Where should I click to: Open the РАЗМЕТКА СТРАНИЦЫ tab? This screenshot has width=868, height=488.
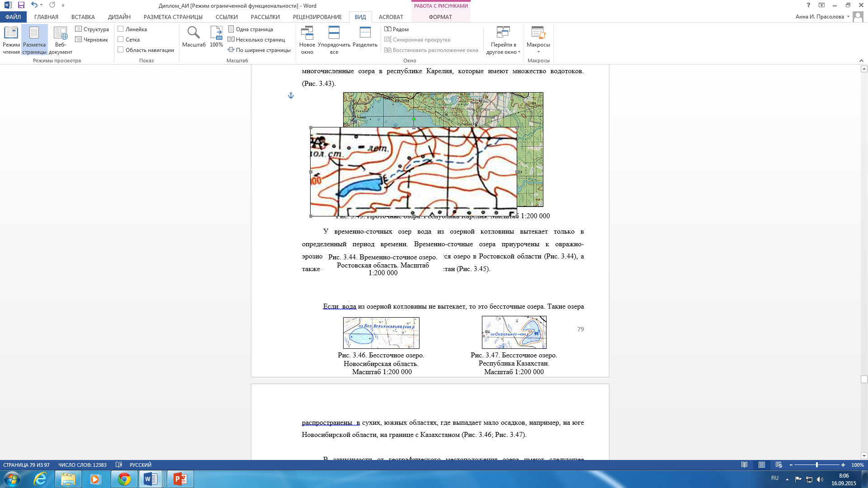(173, 17)
